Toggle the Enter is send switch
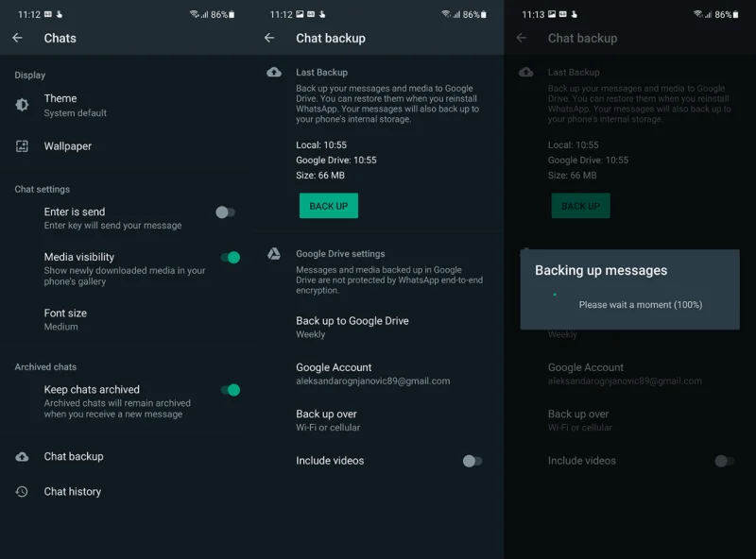Image resolution: width=756 pixels, height=559 pixels. [225, 212]
